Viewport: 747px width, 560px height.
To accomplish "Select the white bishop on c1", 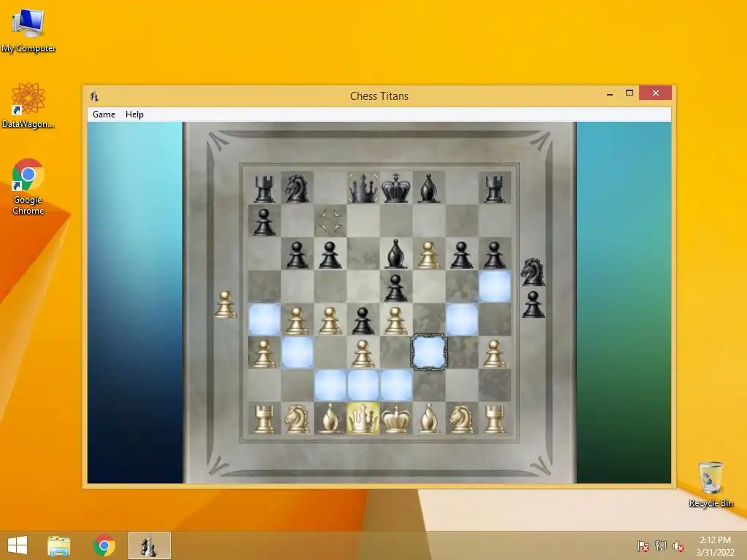I will coord(330,419).
